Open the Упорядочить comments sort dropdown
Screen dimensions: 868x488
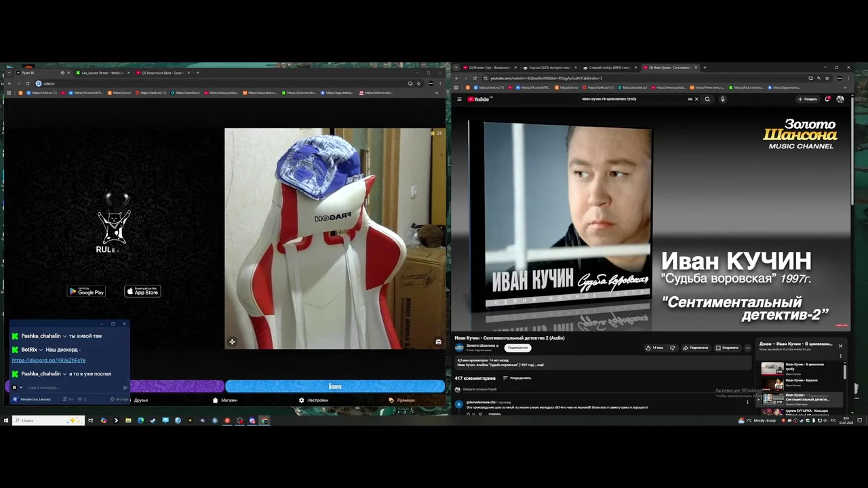pos(517,378)
